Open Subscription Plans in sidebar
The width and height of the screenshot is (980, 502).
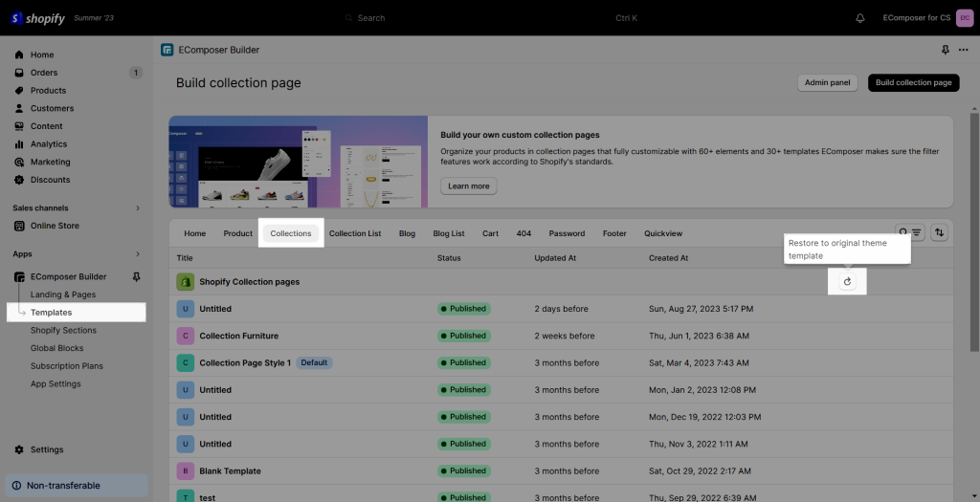(x=67, y=366)
